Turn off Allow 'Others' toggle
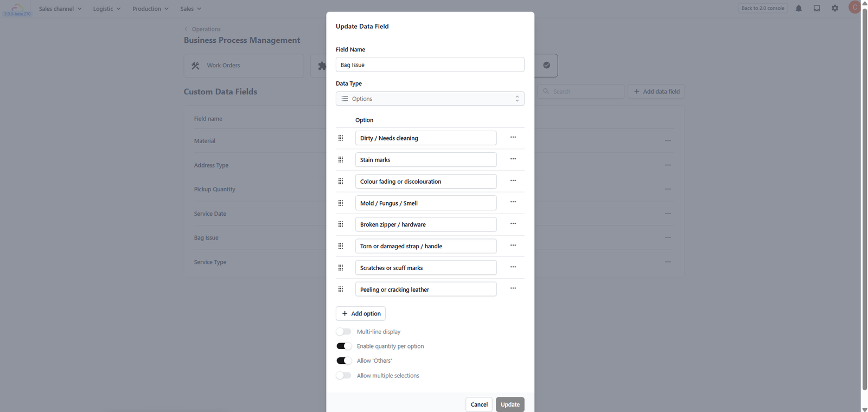The image size is (868, 412). [x=343, y=360]
